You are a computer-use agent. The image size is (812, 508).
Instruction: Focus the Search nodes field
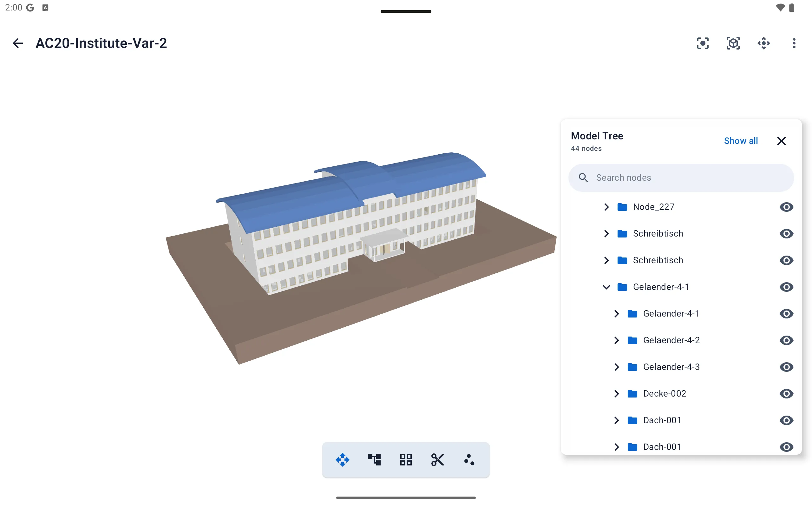click(x=681, y=178)
